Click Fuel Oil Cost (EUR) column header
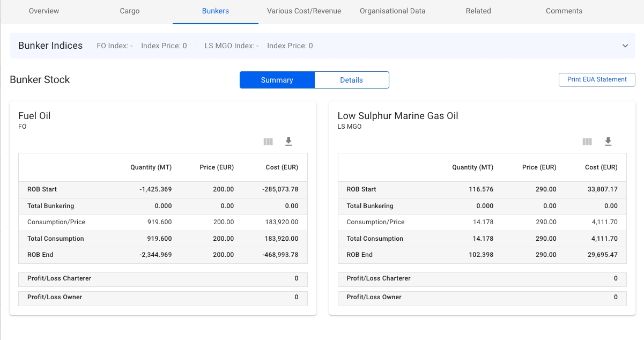This screenshot has height=340, width=644. tap(282, 167)
